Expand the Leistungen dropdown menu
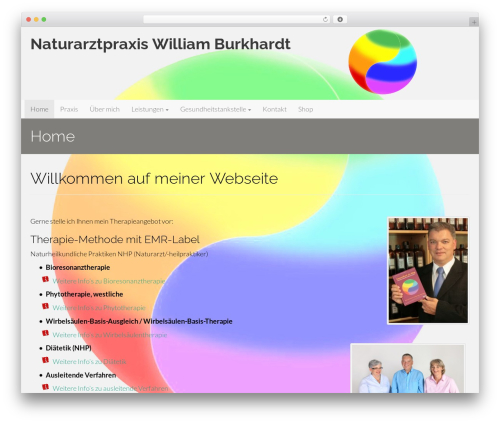This screenshot has height=423, width=500. (150, 109)
